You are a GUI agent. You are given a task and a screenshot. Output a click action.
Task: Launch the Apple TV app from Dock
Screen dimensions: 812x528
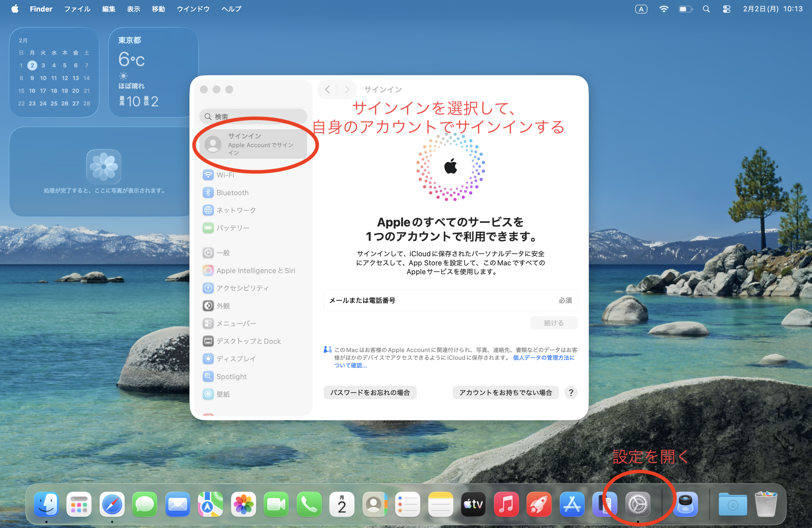pos(474,504)
